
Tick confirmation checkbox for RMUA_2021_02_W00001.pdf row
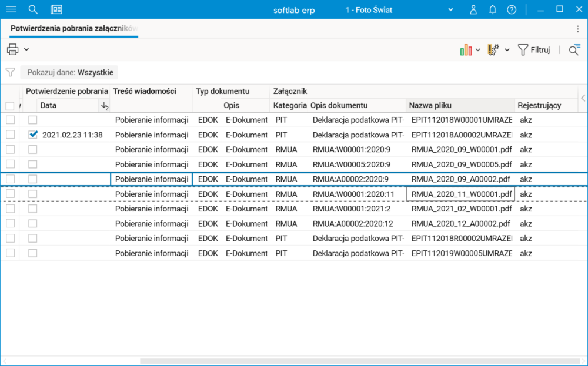(33, 209)
